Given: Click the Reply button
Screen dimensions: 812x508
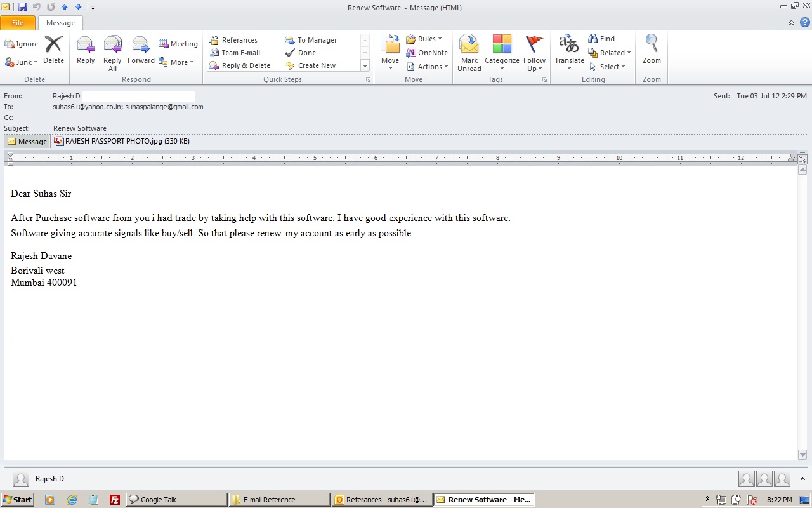Looking at the screenshot, I should (86, 50).
